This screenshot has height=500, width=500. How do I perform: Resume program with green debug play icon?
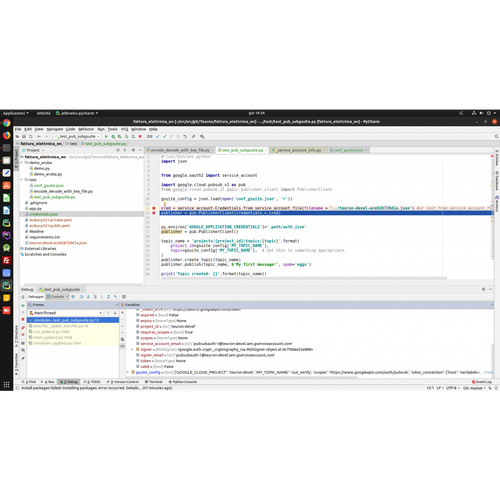[23, 305]
